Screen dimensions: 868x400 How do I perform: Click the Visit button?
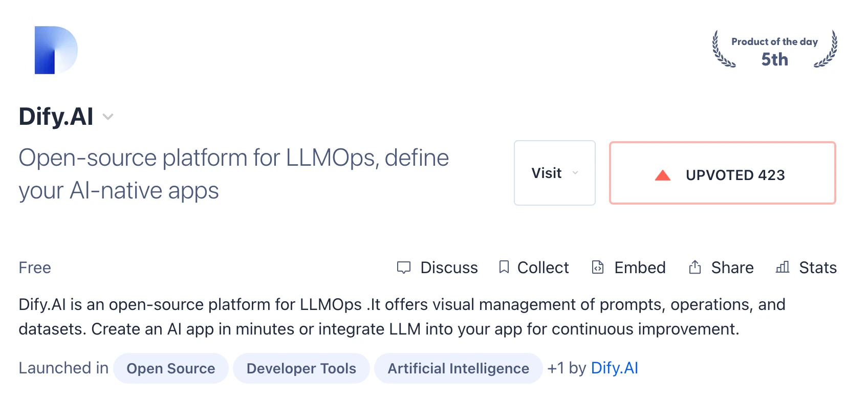(x=554, y=173)
